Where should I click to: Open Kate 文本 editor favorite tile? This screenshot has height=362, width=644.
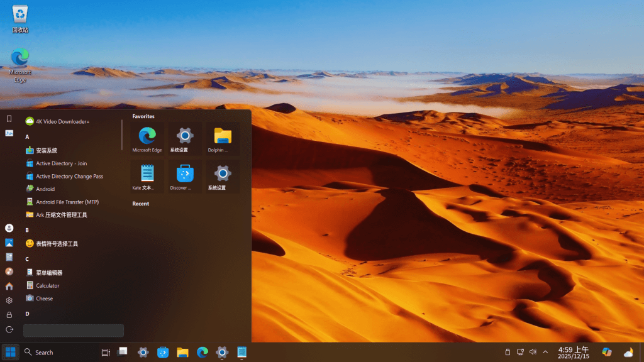pyautogui.click(x=147, y=177)
